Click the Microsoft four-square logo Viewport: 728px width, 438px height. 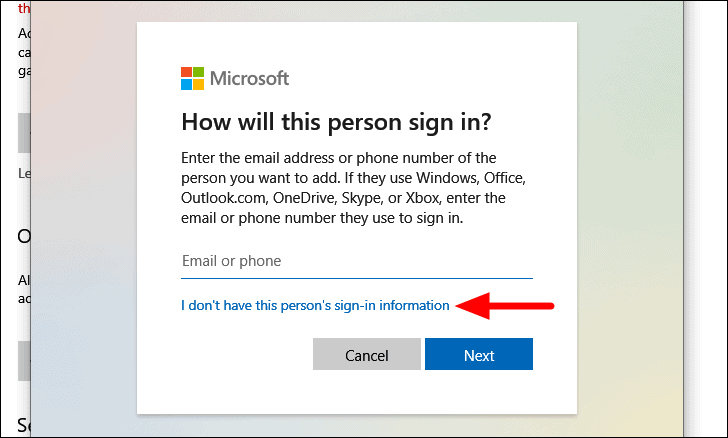(x=192, y=78)
